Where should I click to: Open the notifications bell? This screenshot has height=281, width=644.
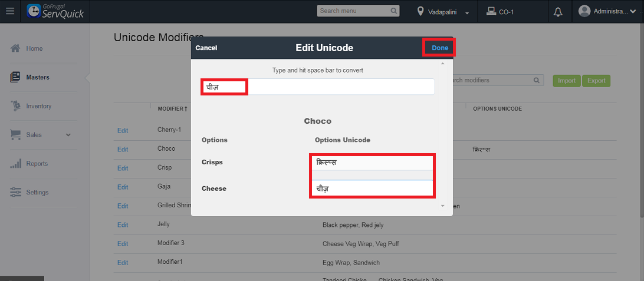(x=558, y=11)
